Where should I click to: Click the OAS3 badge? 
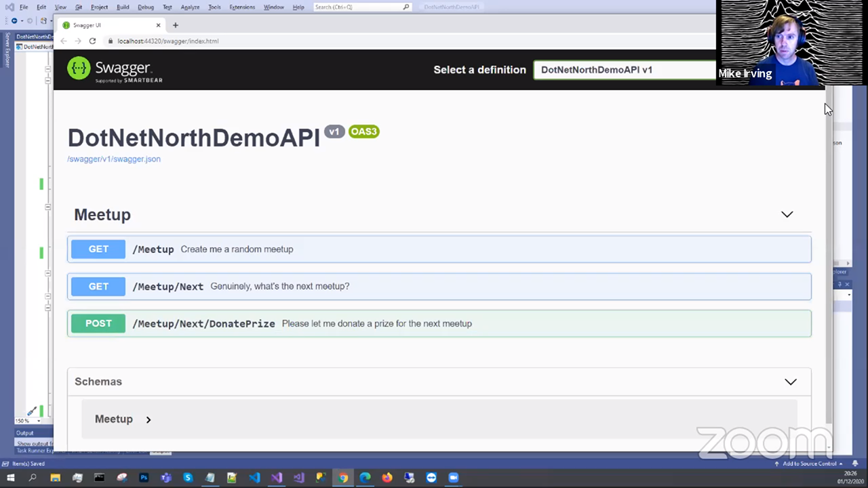(x=363, y=131)
